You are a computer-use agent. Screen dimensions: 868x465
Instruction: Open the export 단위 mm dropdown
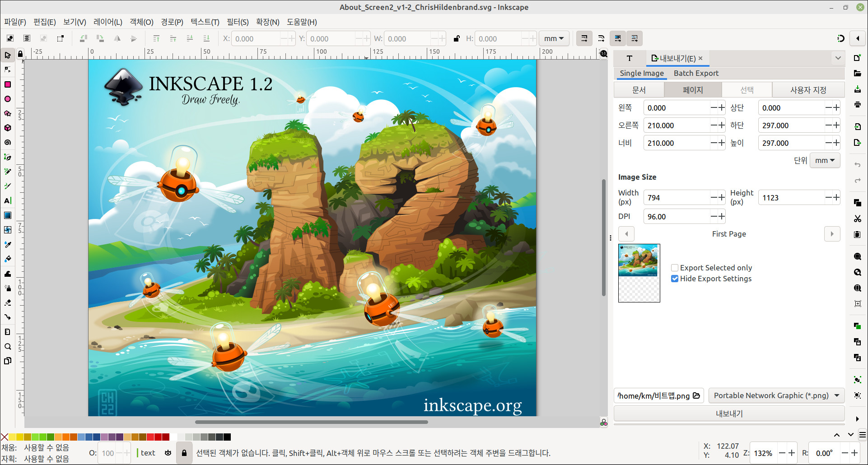tap(825, 160)
